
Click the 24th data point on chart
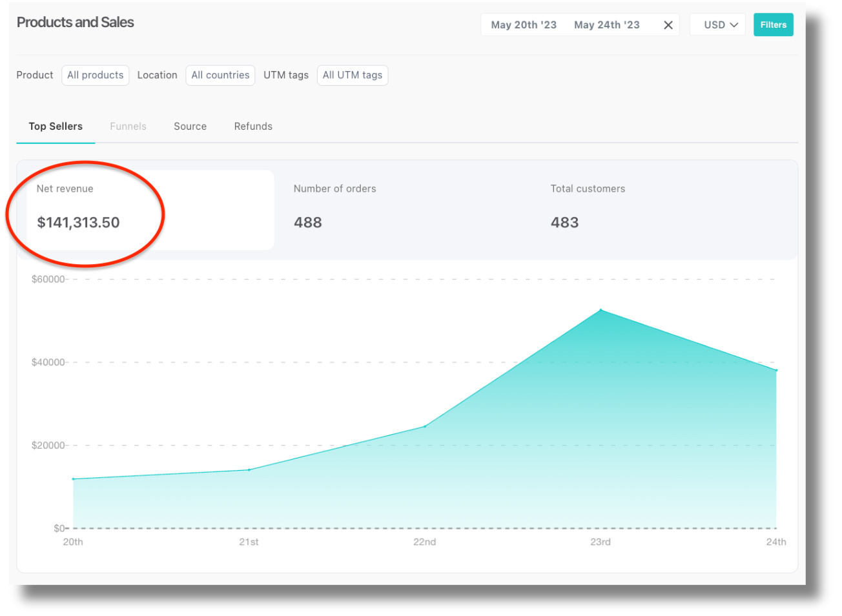(776, 371)
